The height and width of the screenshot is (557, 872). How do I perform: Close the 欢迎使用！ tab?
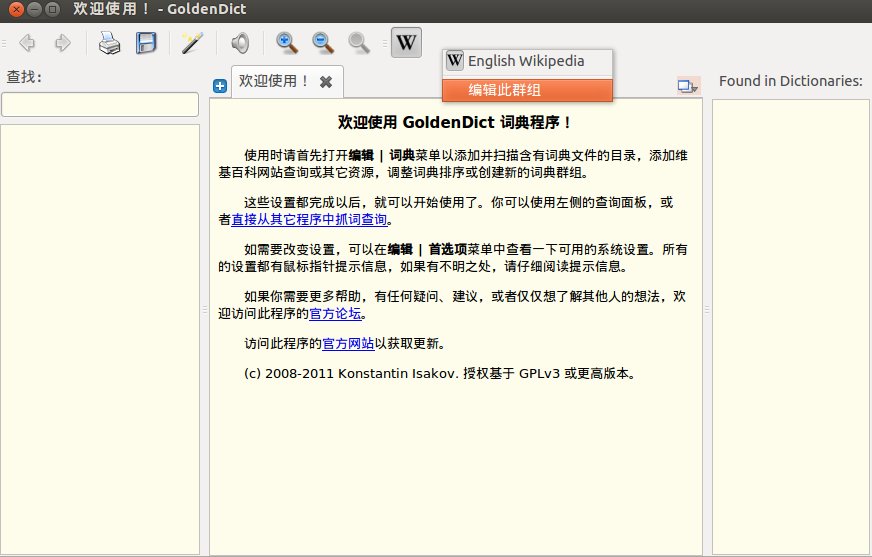(326, 82)
